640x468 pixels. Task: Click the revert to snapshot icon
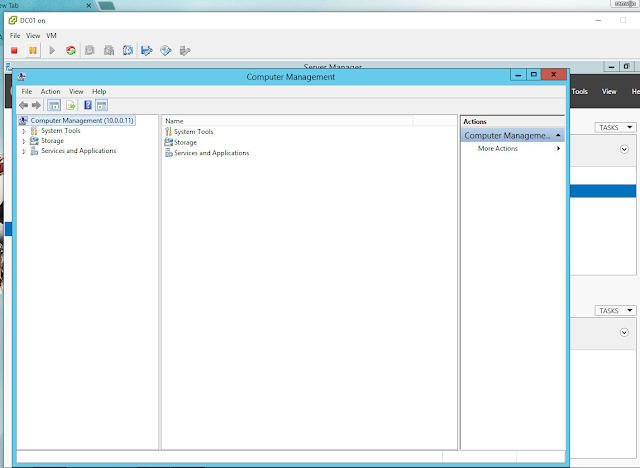(x=109, y=51)
